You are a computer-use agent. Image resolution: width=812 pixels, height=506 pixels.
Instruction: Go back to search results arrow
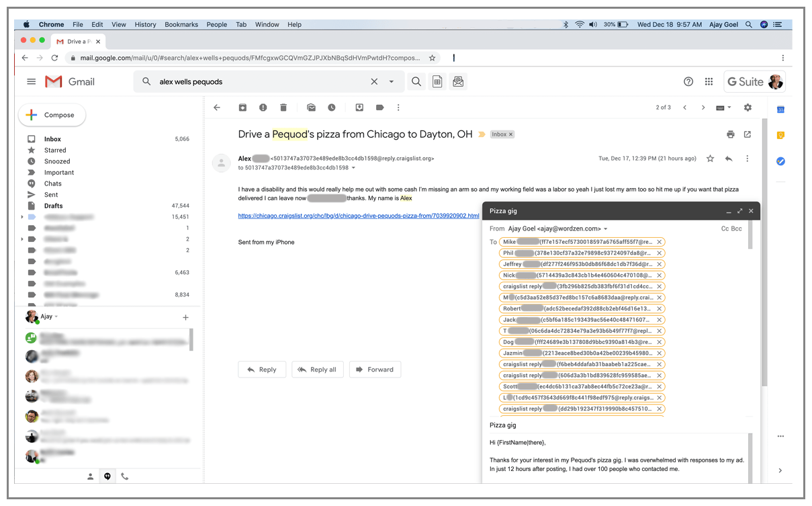[x=217, y=108]
